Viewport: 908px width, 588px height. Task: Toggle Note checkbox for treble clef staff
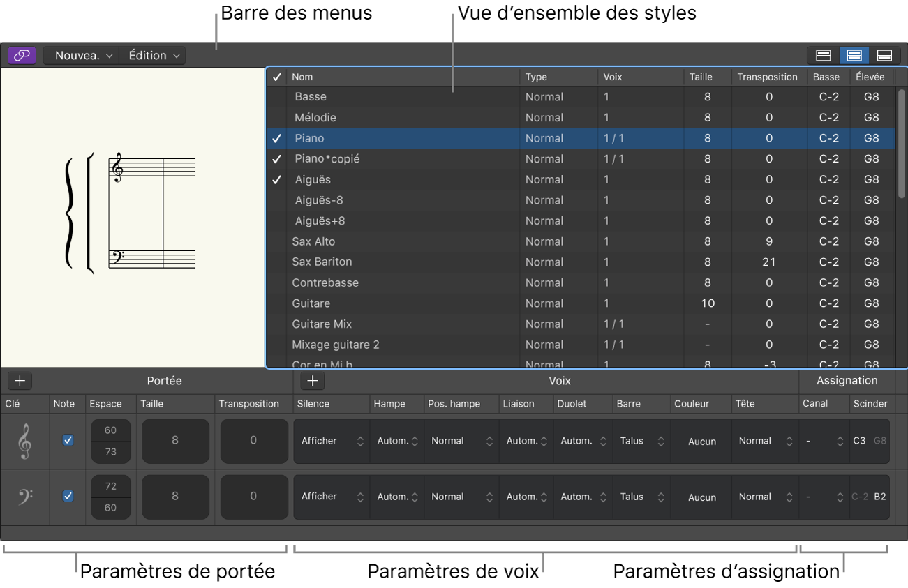(68, 441)
